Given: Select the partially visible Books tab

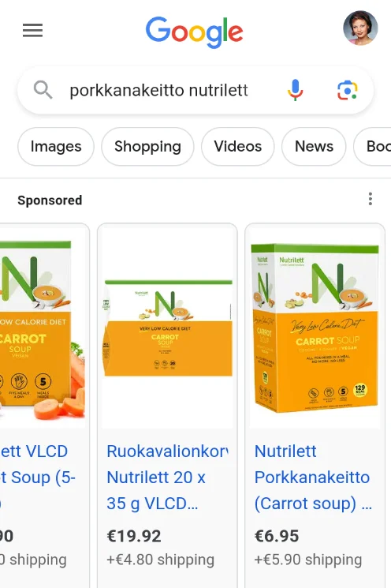Looking at the screenshot, I should 373,147.
